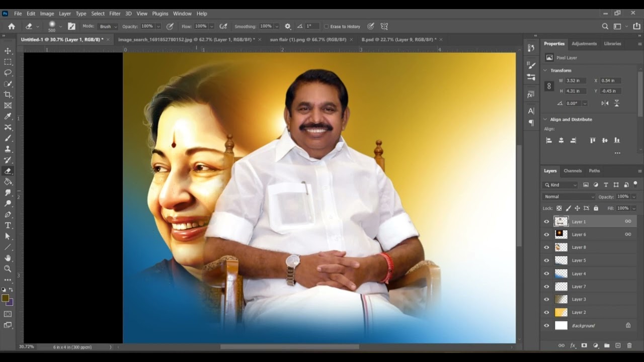644x362 pixels.
Task: Select the Brush tool in toolbox
Action: (x=8, y=138)
